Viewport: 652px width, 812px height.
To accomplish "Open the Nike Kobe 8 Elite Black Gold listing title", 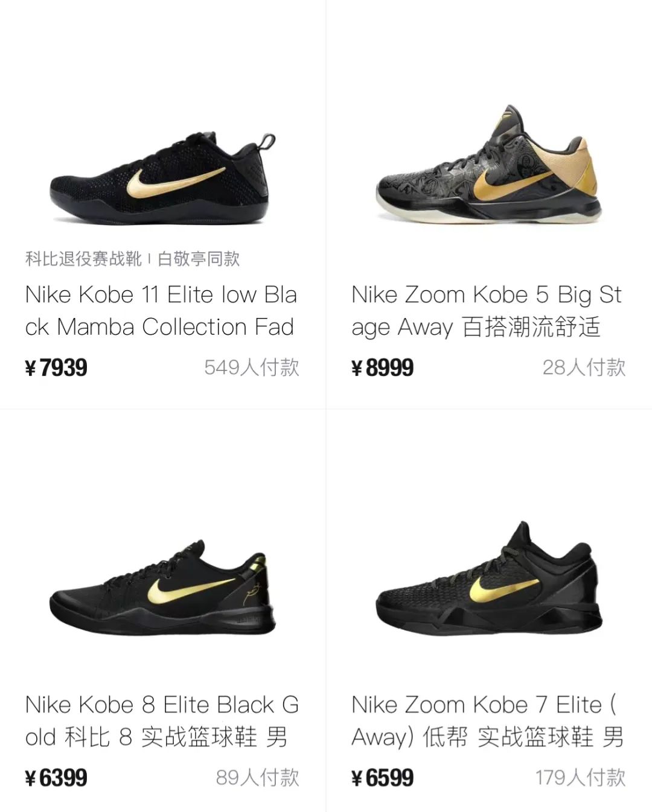I will [162, 721].
